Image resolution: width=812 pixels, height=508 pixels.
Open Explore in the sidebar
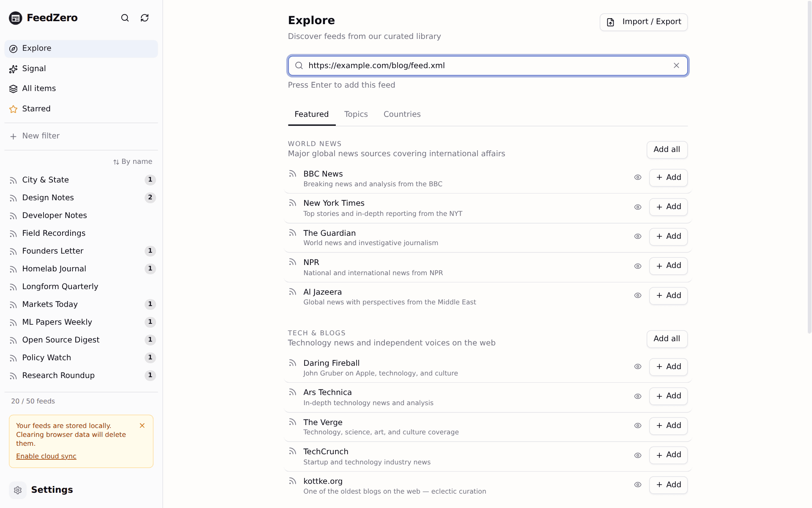pos(81,49)
